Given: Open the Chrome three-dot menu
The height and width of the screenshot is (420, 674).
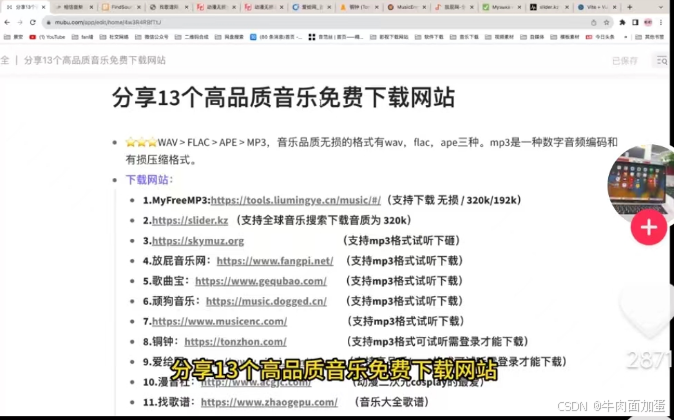Looking at the screenshot, I should [x=661, y=22].
